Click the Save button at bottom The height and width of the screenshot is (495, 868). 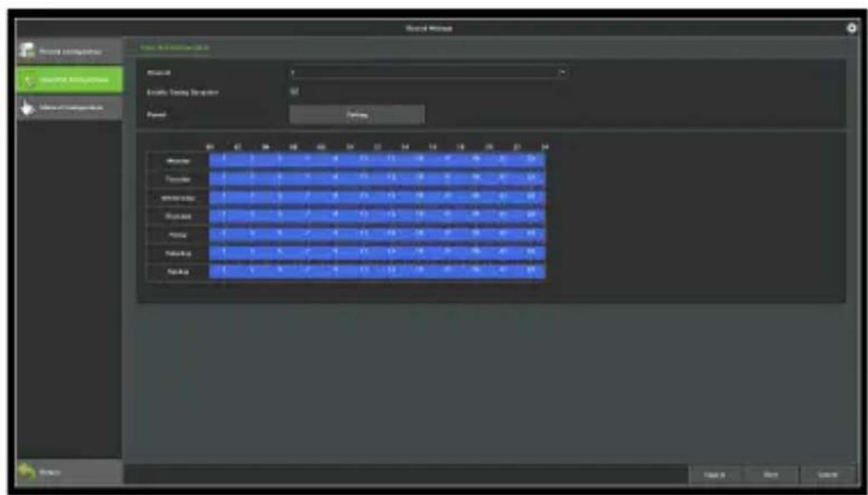771,474
